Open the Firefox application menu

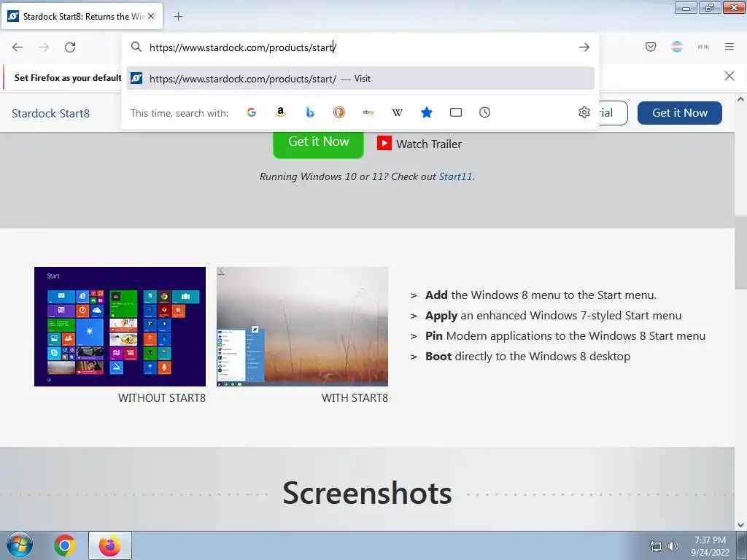tap(729, 47)
